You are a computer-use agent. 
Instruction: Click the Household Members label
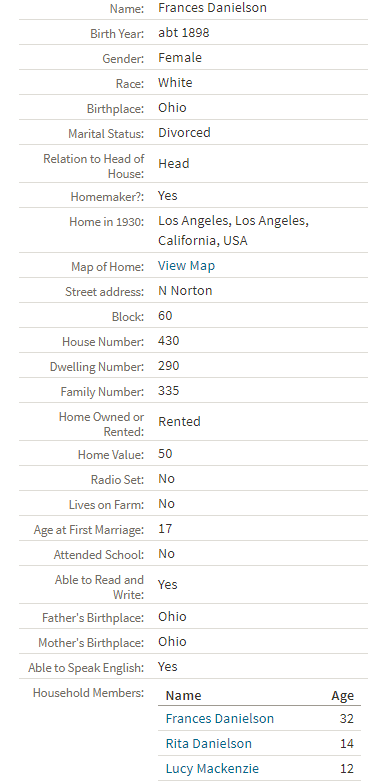click(x=88, y=693)
